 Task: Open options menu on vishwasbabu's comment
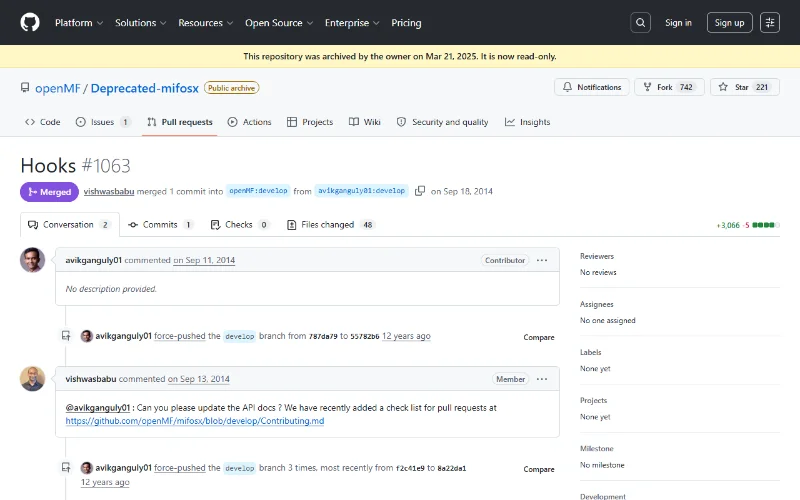coord(542,379)
